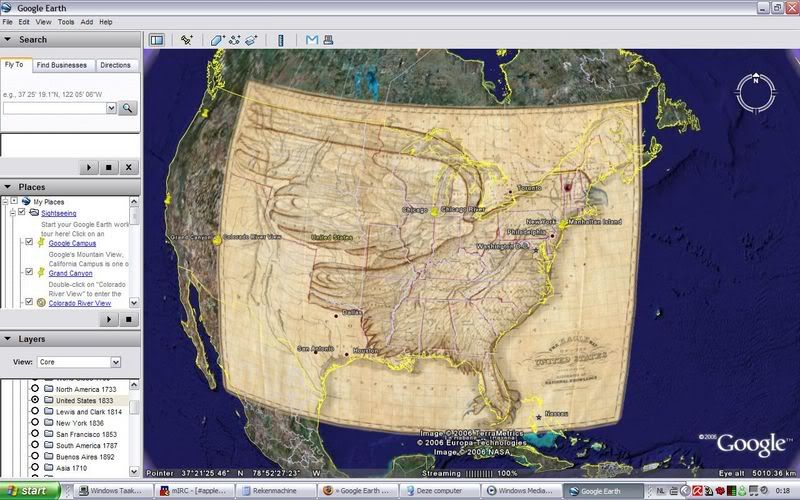800x500 pixels.
Task: Uncheck the Grand Canyon checkbox
Action: [29, 272]
